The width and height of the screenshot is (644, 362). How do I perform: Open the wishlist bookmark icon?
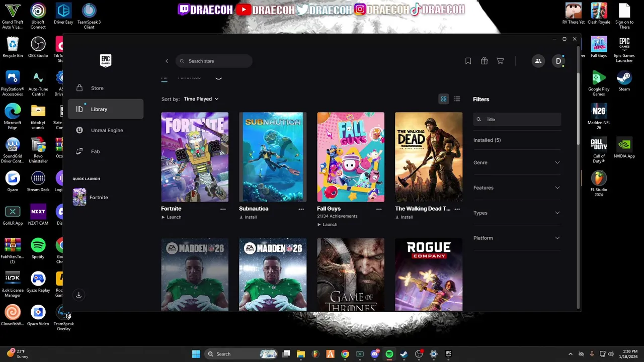click(468, 61)
